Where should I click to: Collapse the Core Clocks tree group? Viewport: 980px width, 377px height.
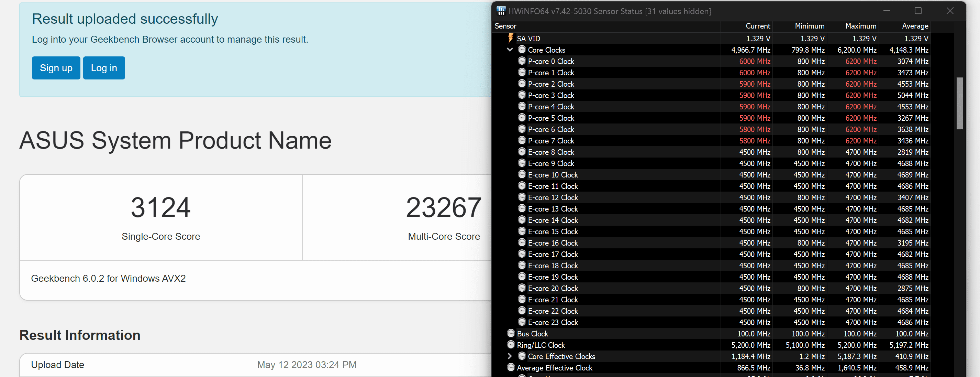pos(510,50)
